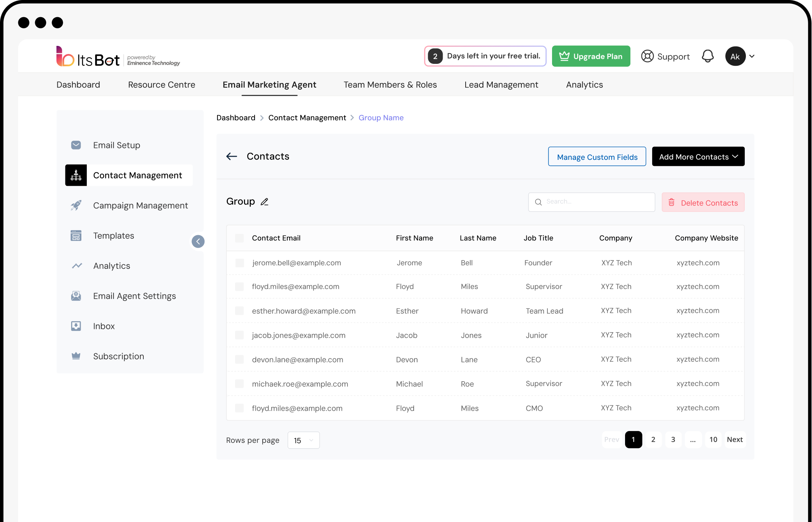This screenshot has width=812, height=522.
Task: Switch to the Lead Management tab
Action: pyautogui.click(x=501, y=85)
